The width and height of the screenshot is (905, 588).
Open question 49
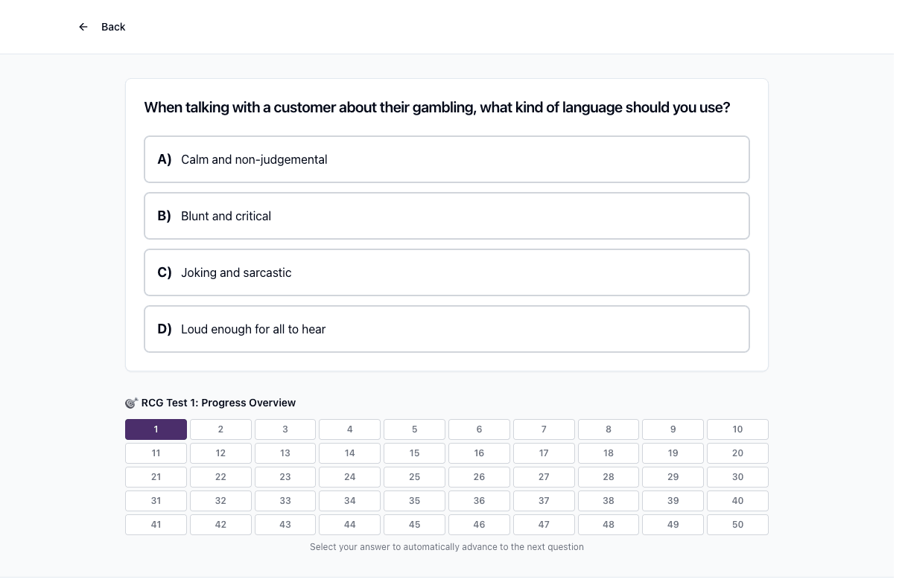pyautogui.click(x=673, y=525)
